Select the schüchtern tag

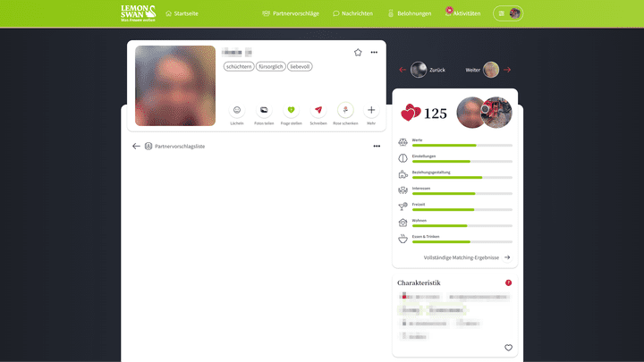(x=239, y=66)
